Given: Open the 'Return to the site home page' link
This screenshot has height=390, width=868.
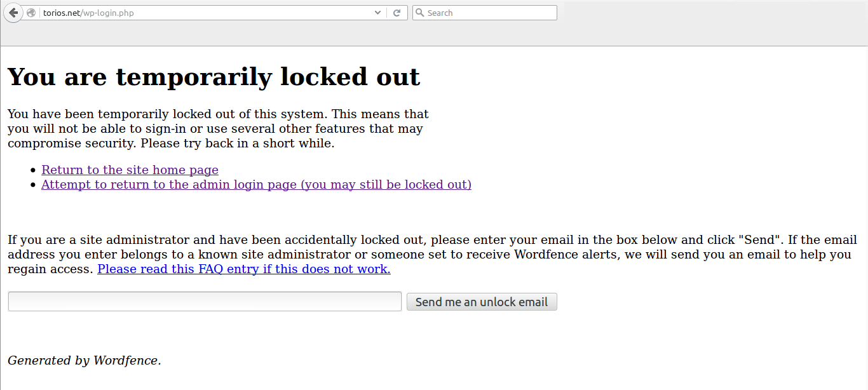Looking at the screenshot, I should [x=130, y=170].
